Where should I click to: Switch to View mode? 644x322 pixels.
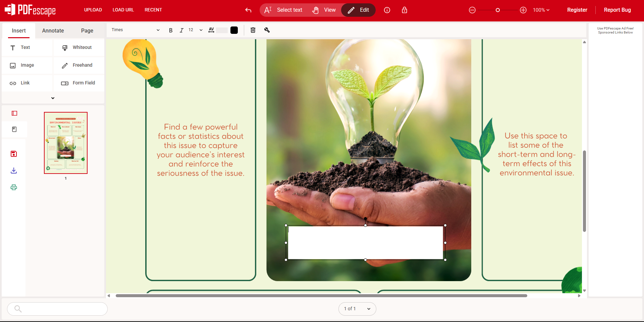click(x=324, y=10)
